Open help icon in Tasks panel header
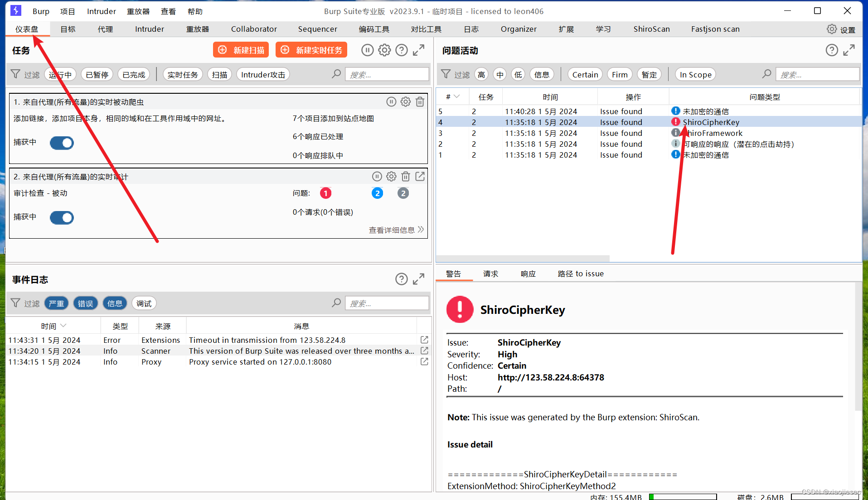The width and height of the screenshot is (868, 500). pyautogui.click(x=402, y=50)
